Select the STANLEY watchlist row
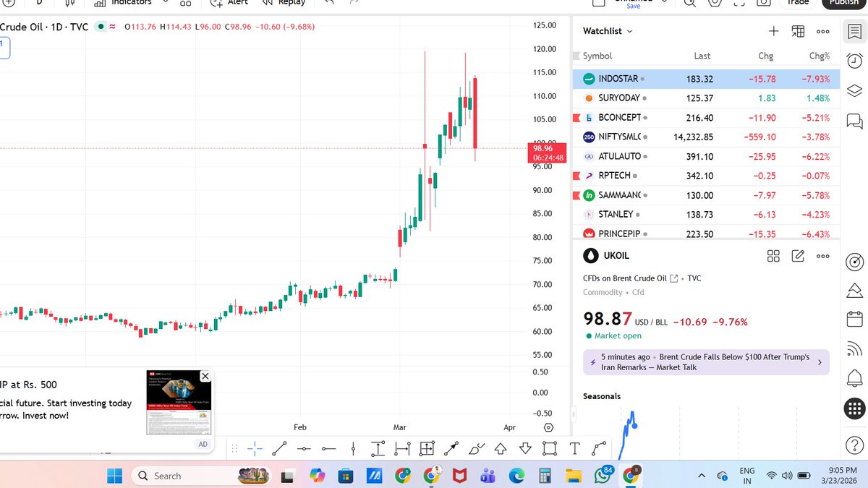This screenshot has height=488, width=868. tap(706, 215)
